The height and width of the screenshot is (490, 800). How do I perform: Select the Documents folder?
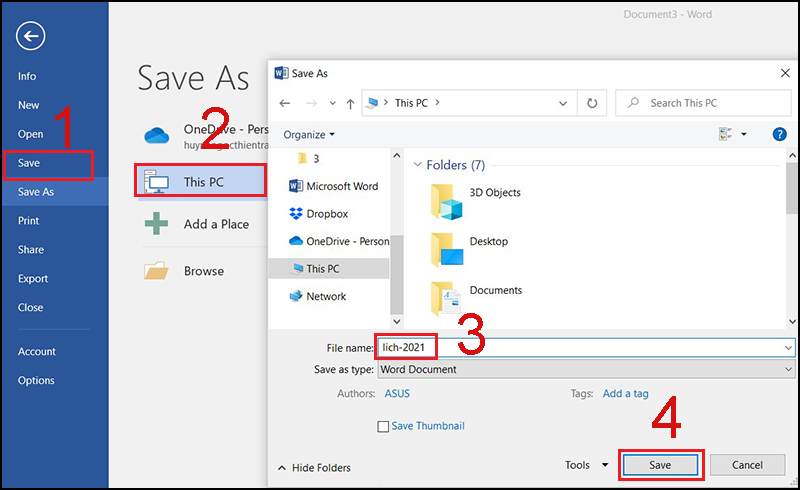click(x=477, y=299)
